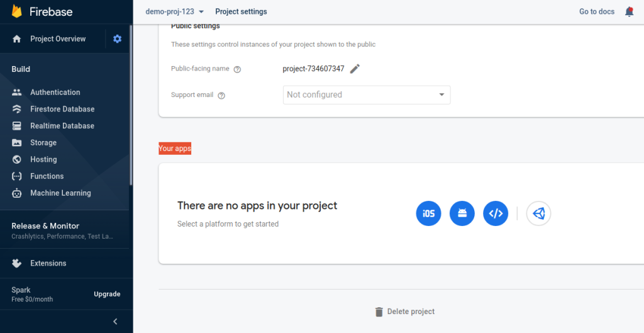644x333 pixels.
Task: Click Delete project button
Action: pyautogui.click(x=404, y=312)
